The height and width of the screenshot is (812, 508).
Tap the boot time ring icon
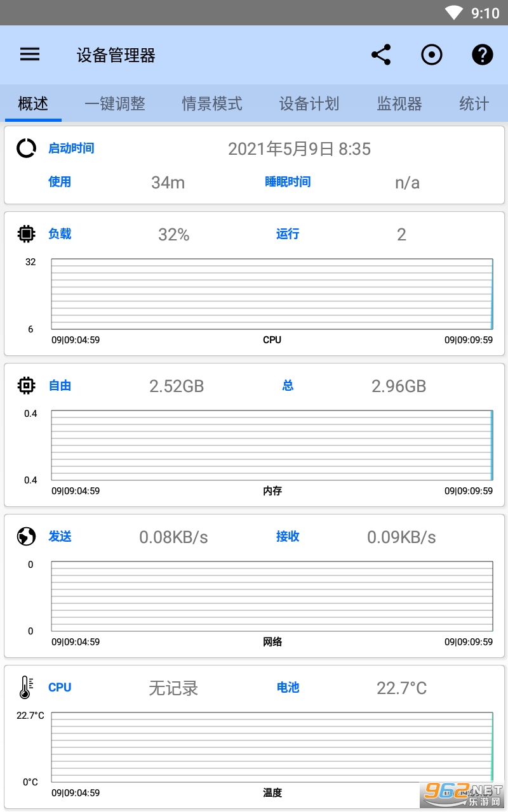click(x=26, y=148)
